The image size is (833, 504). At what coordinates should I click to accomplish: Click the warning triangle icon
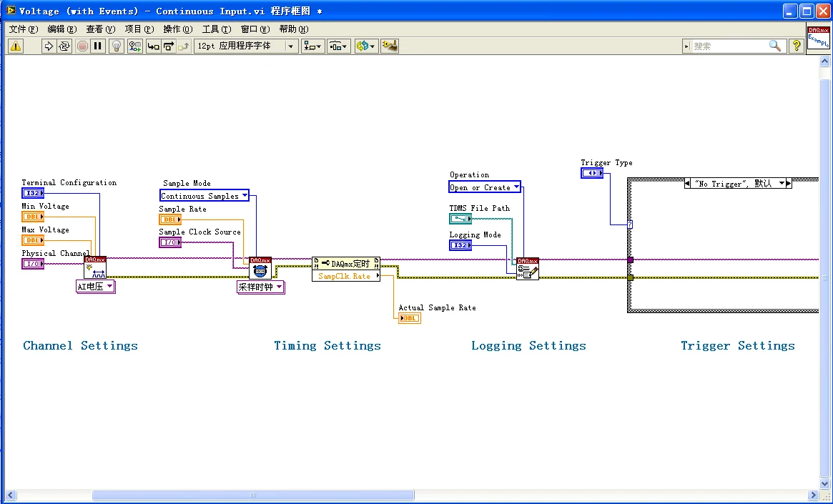[16, 46]
